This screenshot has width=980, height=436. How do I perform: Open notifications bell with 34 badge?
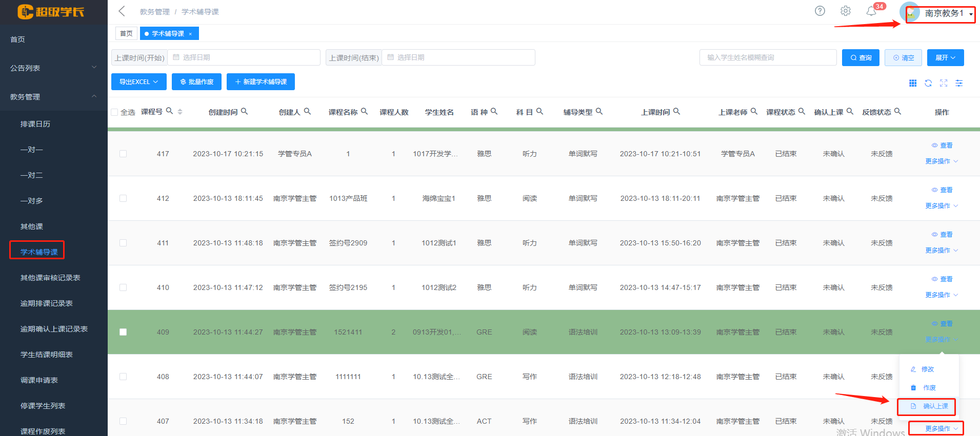871,11
